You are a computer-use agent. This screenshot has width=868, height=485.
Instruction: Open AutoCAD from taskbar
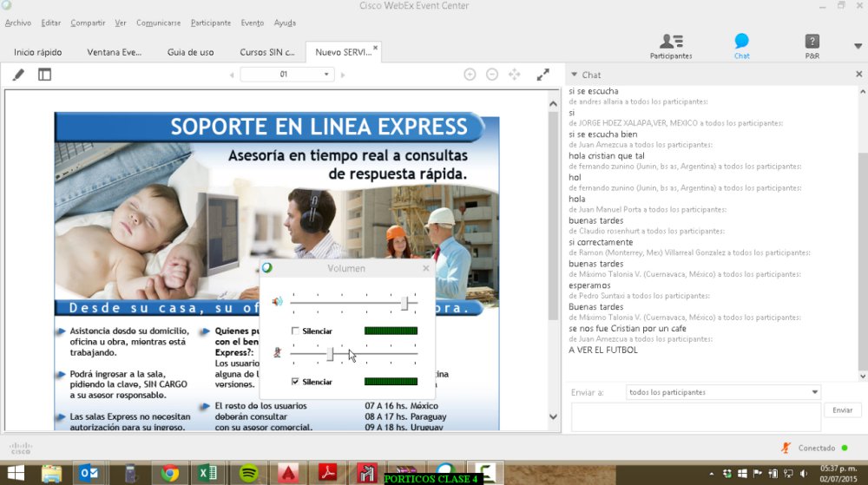tap(288, 474)
